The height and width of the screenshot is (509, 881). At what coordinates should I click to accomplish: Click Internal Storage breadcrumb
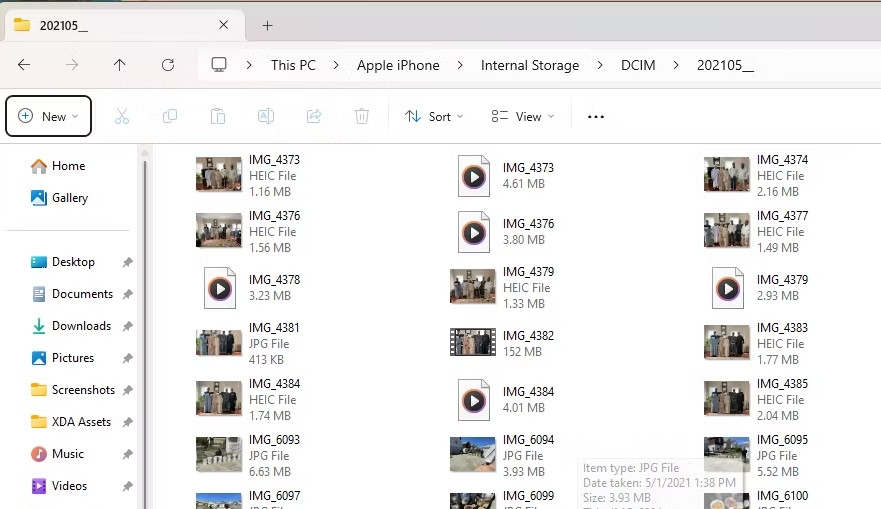click(530, 65)
